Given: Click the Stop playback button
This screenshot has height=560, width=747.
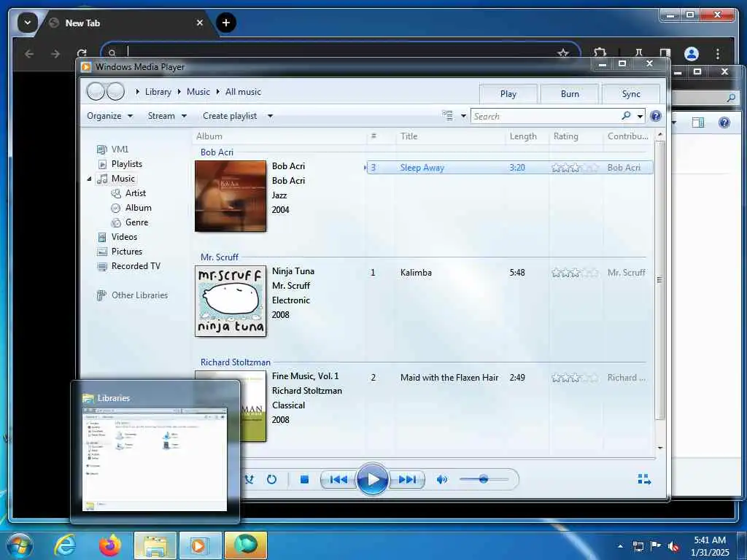Looking at the screenshot, I should [x=304, y=479].
